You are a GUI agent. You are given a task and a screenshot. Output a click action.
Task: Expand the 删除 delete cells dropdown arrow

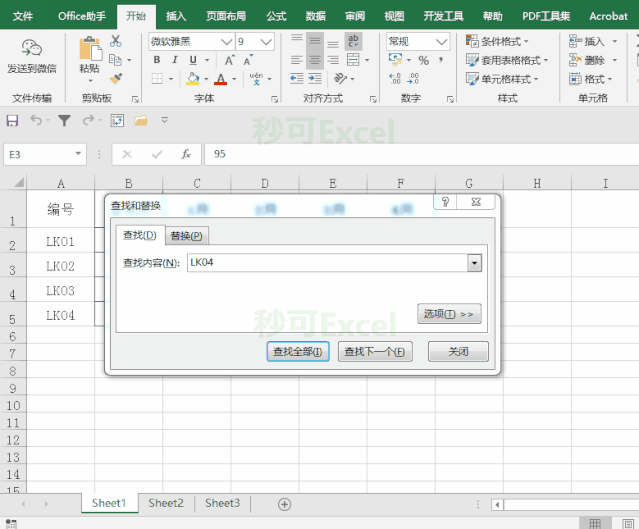[x=615, y=60]
